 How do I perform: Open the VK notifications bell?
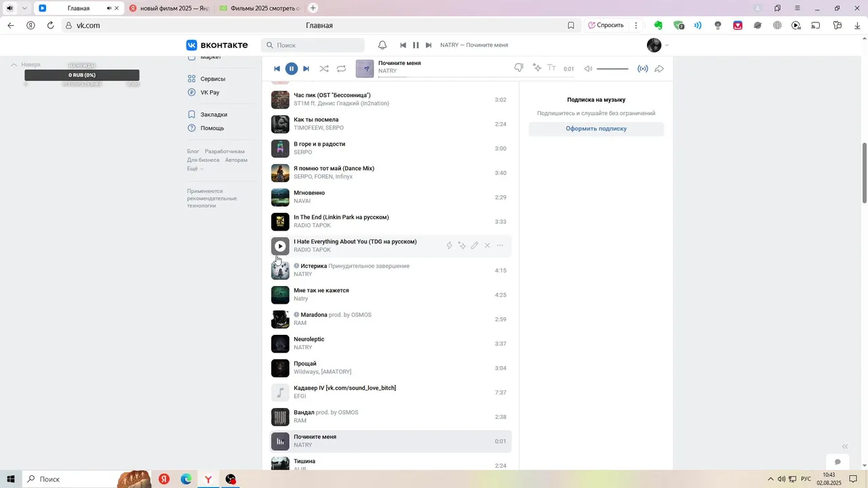[382, 45]
